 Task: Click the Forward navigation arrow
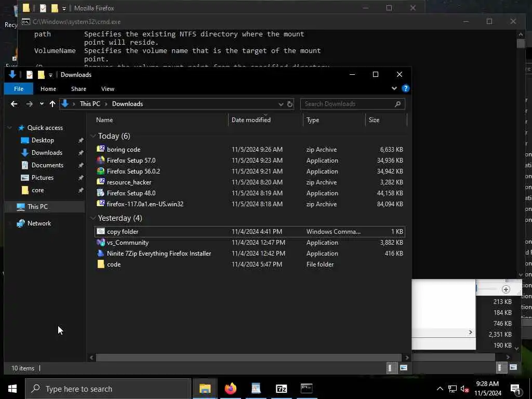pos(30,104)
